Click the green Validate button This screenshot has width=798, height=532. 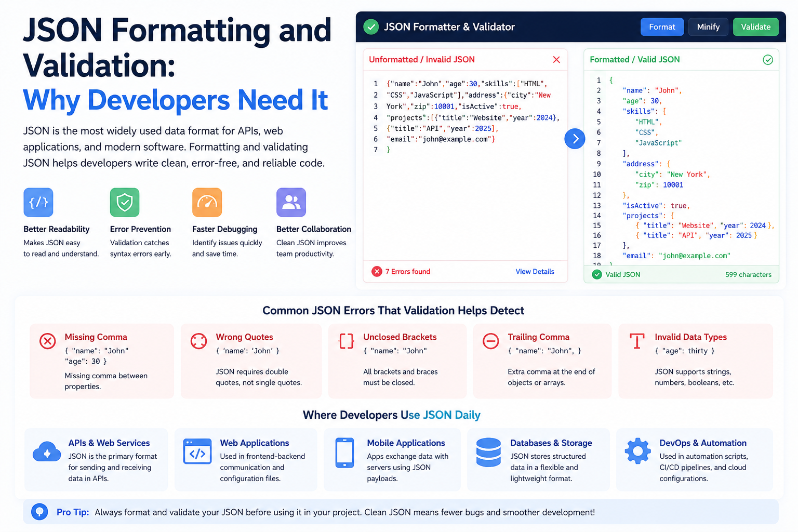pyautogui.click(x=755, y=27)
